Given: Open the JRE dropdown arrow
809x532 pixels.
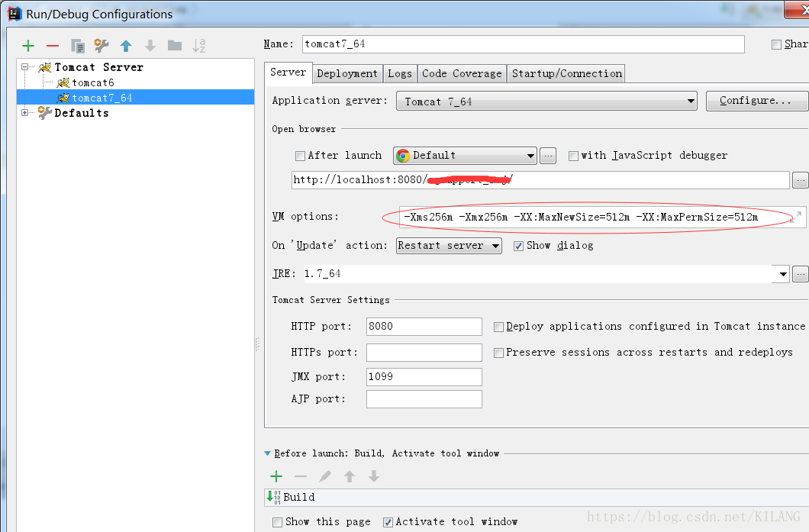Looking at the screenshot, I should pos(783,274).
